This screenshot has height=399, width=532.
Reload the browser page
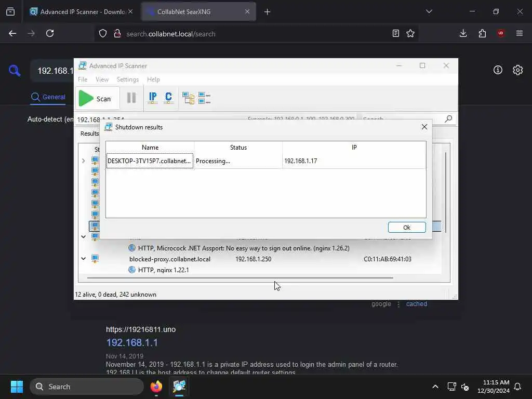pos(50,33)
